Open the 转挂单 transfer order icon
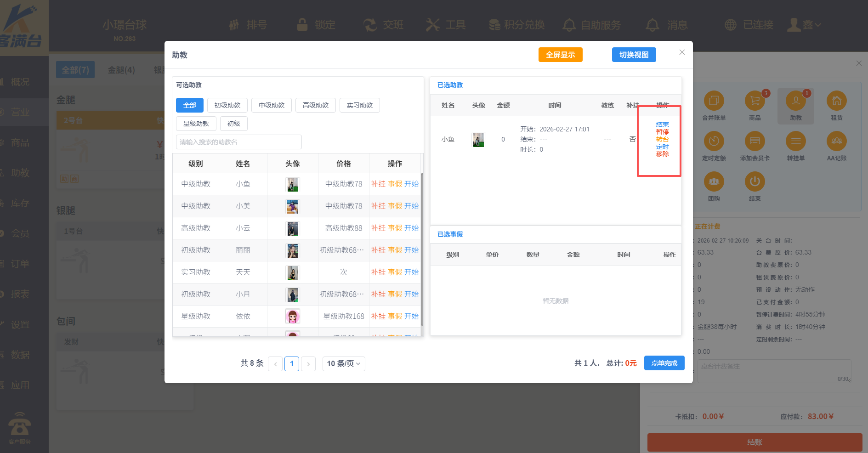 tap(795, 142)
